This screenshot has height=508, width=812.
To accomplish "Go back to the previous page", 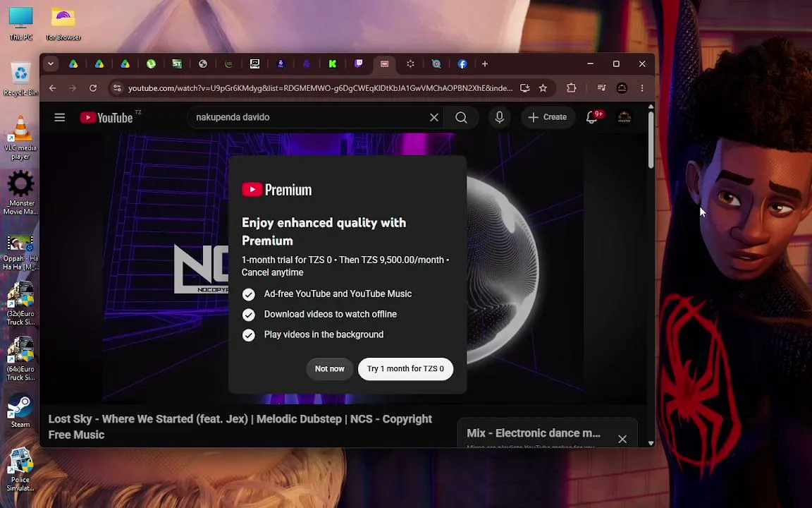I will tap(52, 88).
